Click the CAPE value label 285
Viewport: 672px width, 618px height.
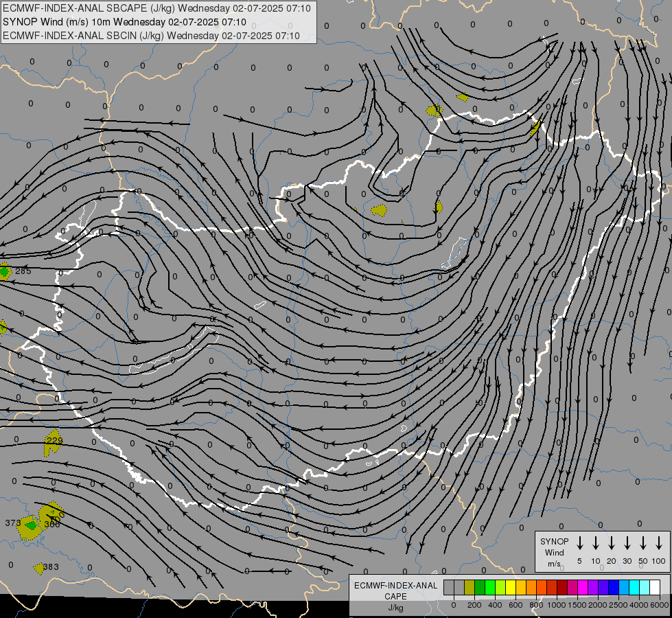[23, 271]
